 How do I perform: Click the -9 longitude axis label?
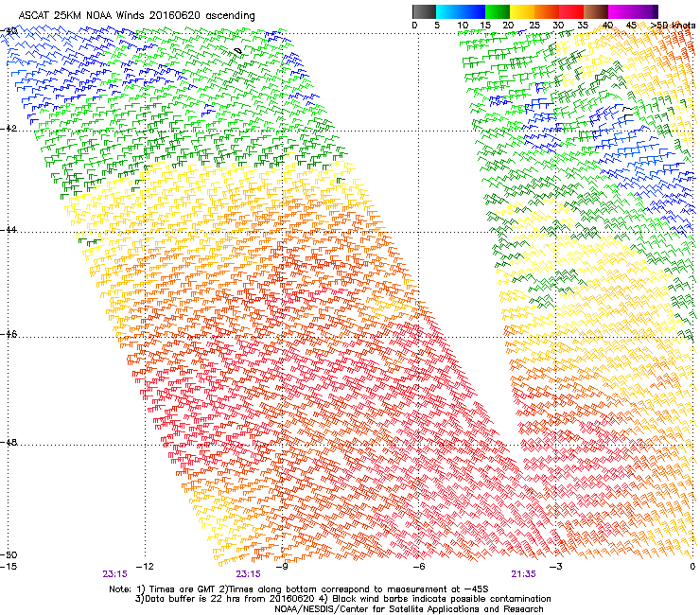click(282, 567)
